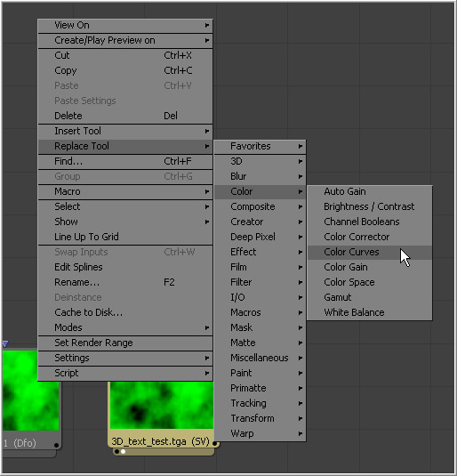Click the output dot of 3D_text_test.tga node
This screenshot has height=476, width=457.
pos(215,443)
